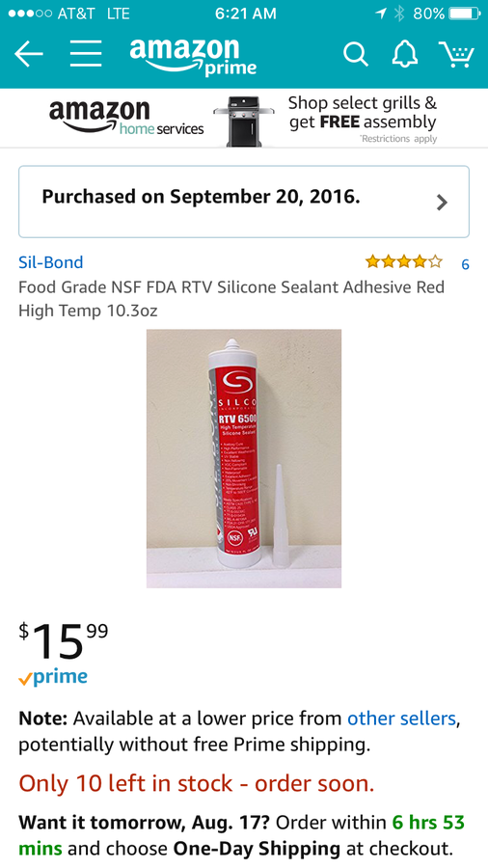488x868 pixels.
Task: Open the other sellers link
Action: pyautogui.click(x=401, y=719)
